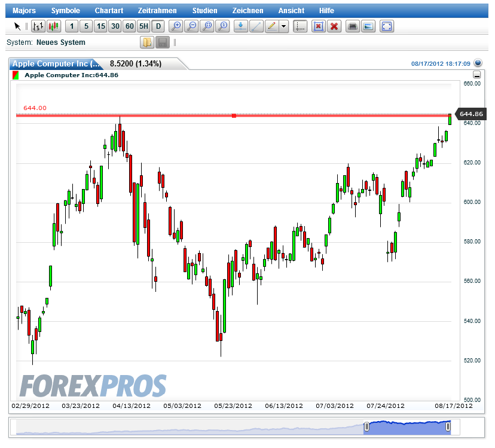495x448 pixels.
Task: Open the drawing tools dropdown arrow
Action: (x=284, y=26)
